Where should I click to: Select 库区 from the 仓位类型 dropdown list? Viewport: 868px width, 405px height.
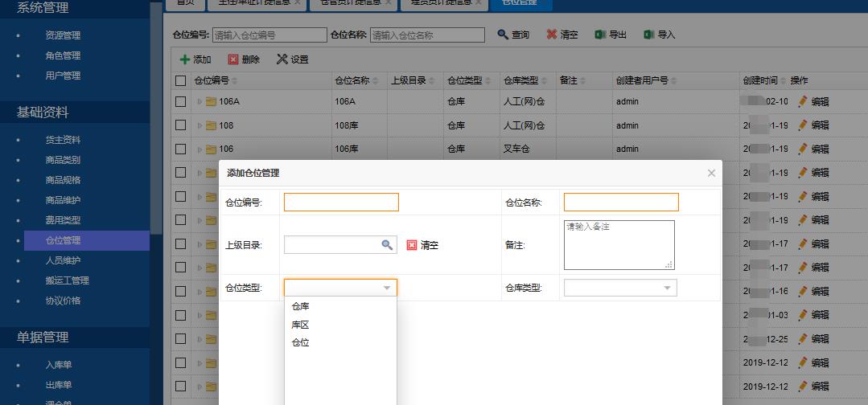[300, 325]
